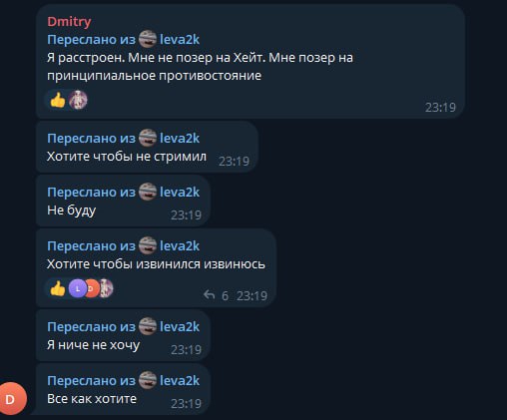Click the purple L reactor avatar

tap(78, 288)
